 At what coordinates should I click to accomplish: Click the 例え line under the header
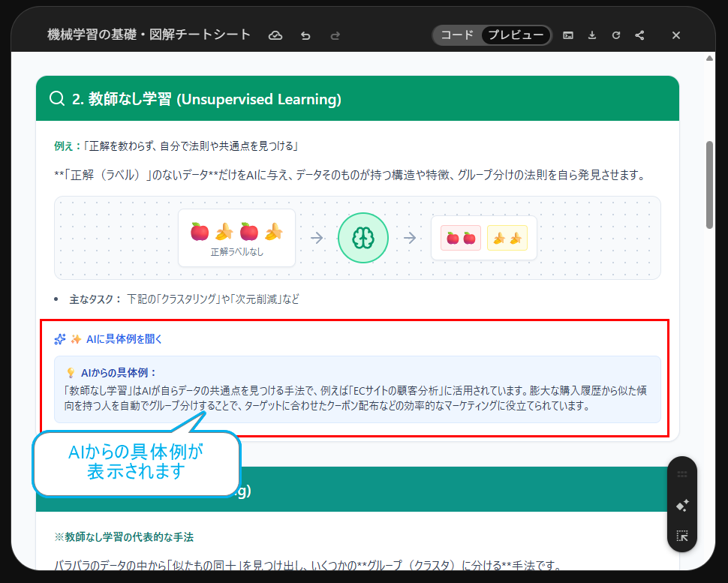[176, 146]
